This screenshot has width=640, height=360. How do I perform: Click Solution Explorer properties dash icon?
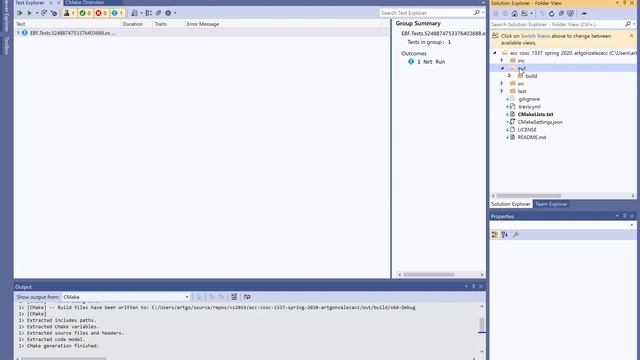coord(584,13)
